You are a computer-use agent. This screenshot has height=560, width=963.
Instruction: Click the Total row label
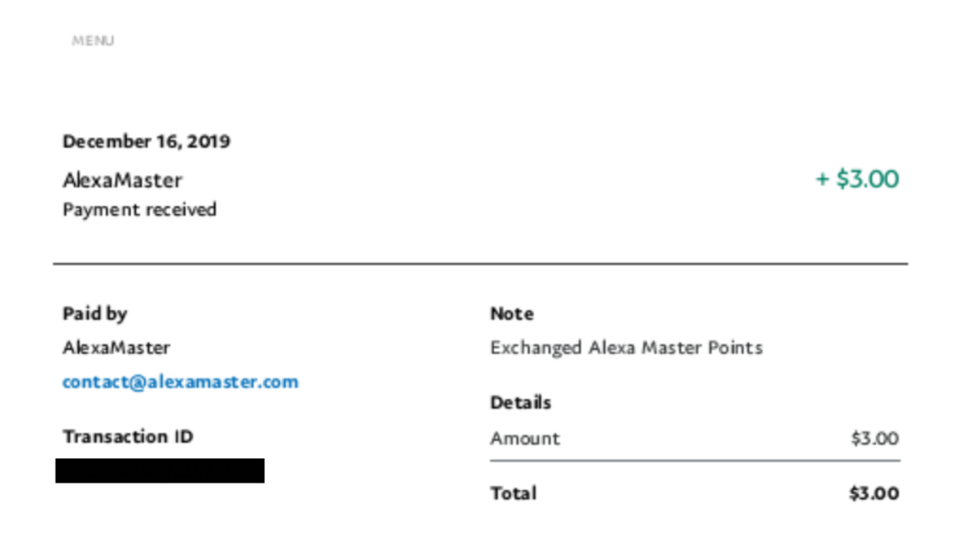(513, 493)
